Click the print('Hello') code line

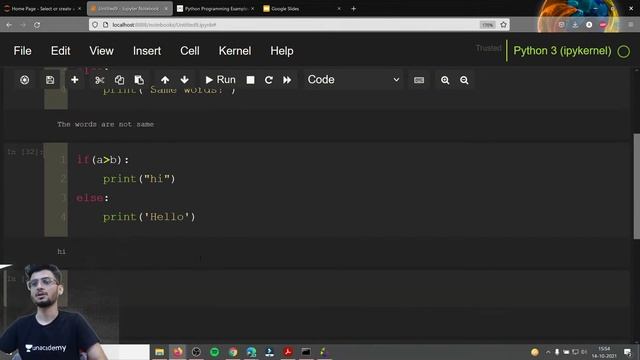(149, 217)
